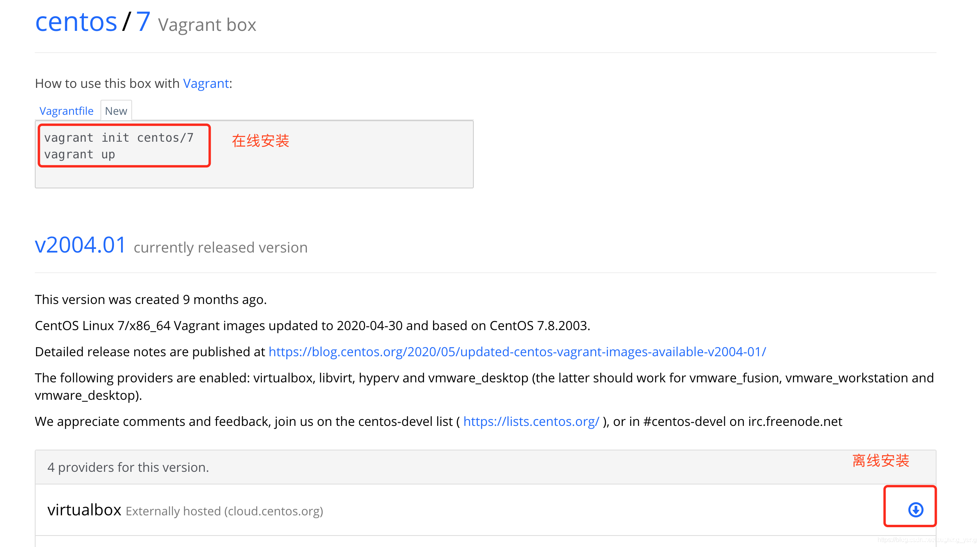980x547 pixels.
Task: Click the download icon for virtualbox provider
Action: click(916, 510)
